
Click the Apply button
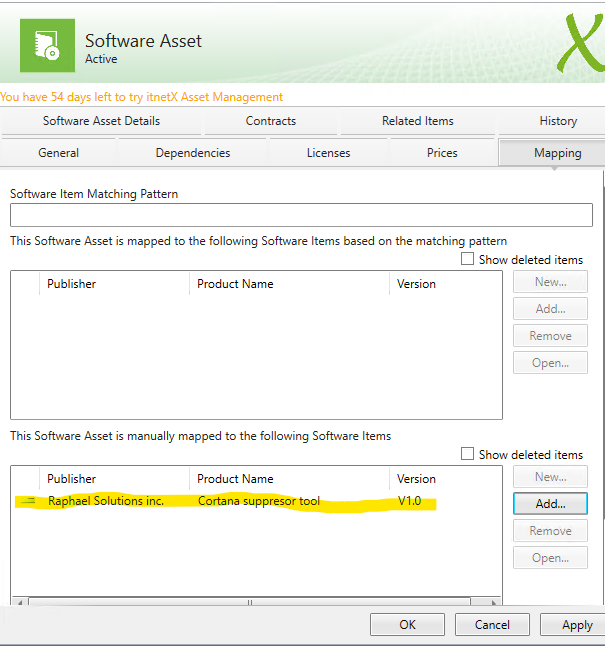tap(577, 625)
